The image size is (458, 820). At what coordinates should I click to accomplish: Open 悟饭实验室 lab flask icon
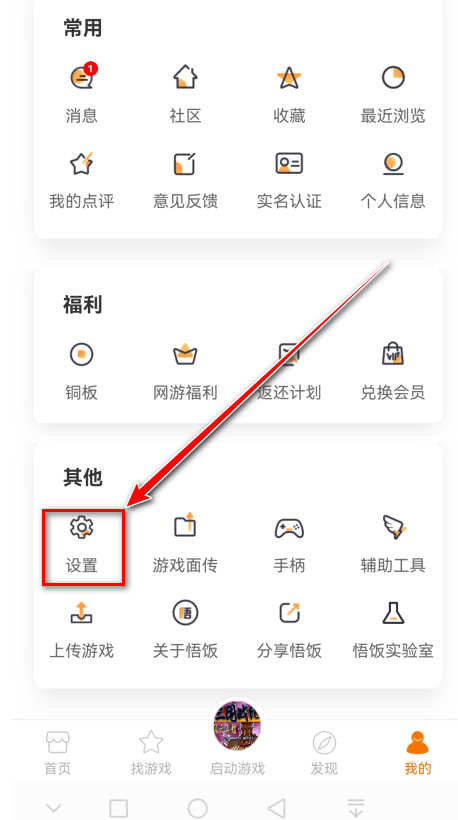click(393, 613)
